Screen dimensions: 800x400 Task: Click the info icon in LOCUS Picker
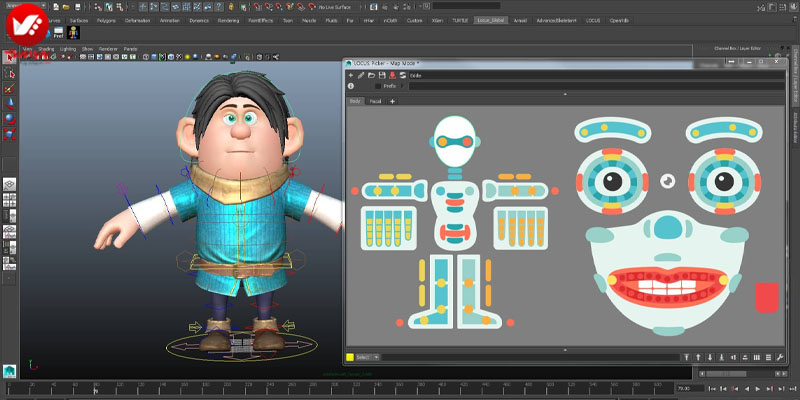351,86
